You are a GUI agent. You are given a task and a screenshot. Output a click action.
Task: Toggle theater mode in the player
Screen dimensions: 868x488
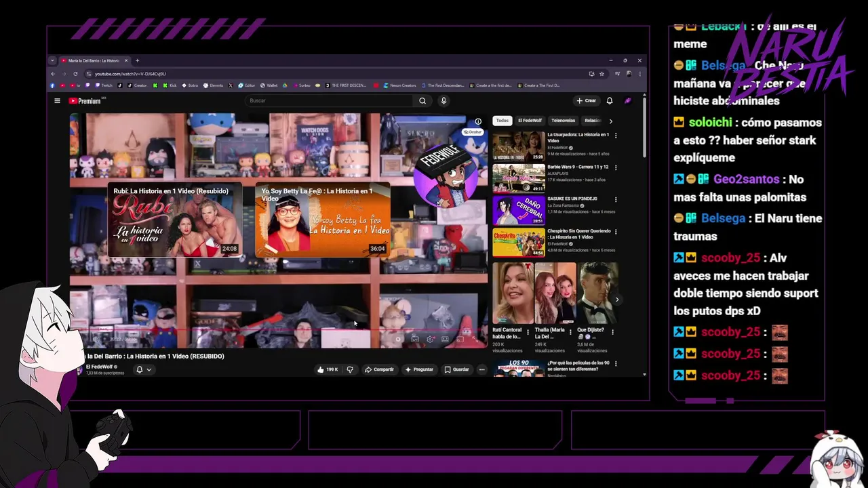445,339
